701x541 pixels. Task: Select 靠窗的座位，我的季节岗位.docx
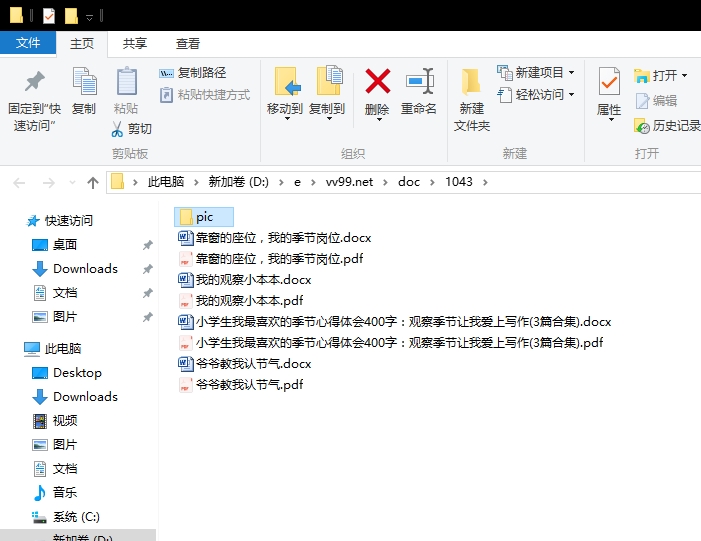pyautogui.click(x=274, y=238)
